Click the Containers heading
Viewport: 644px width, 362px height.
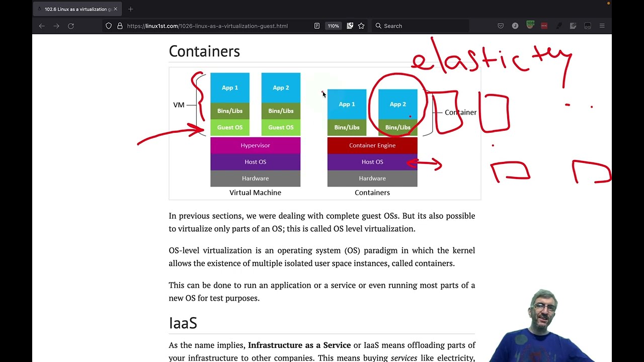click(204, 51)
